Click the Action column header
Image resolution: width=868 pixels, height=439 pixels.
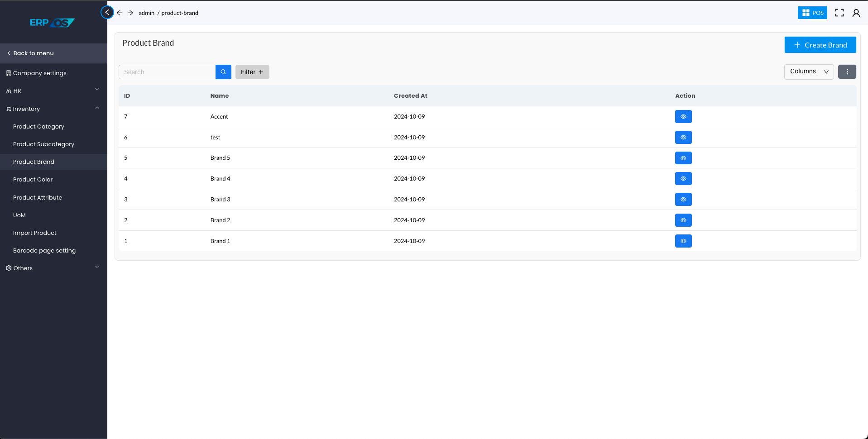[x=685, y=95]
